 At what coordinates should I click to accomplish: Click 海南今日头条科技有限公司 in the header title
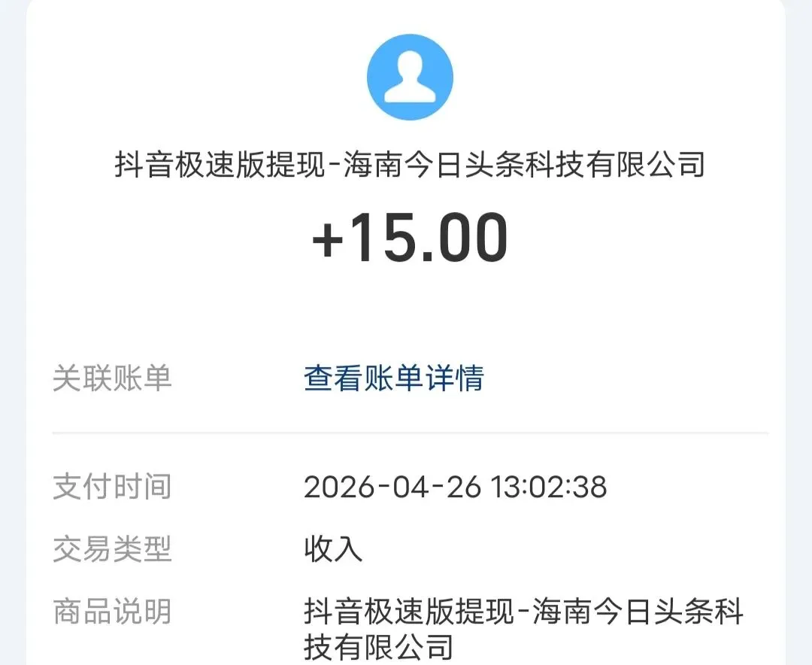524,165
